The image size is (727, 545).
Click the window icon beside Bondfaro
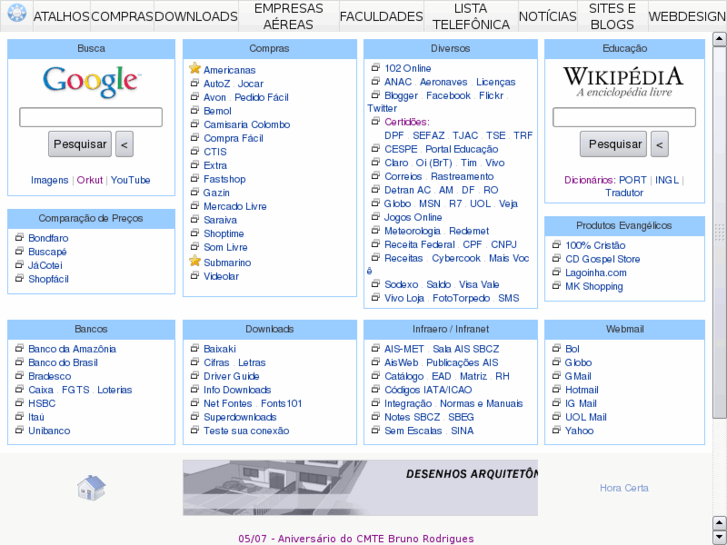[x=19, y=237]
